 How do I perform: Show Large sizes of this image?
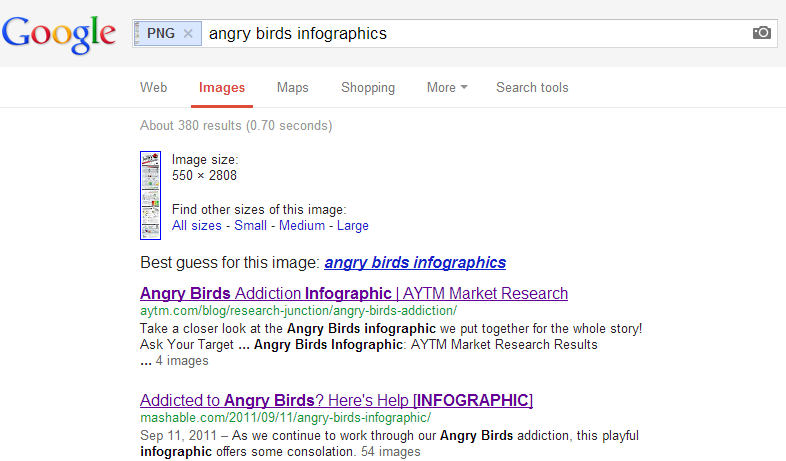(352, 226)
